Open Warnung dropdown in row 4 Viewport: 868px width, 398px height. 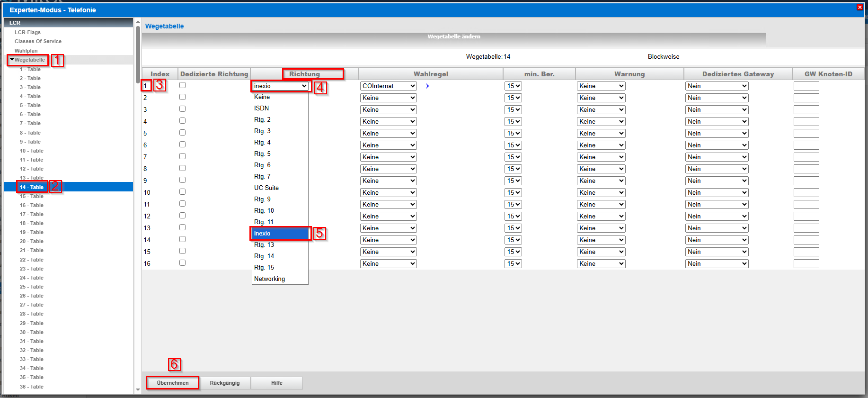click(x=601, y=122)
